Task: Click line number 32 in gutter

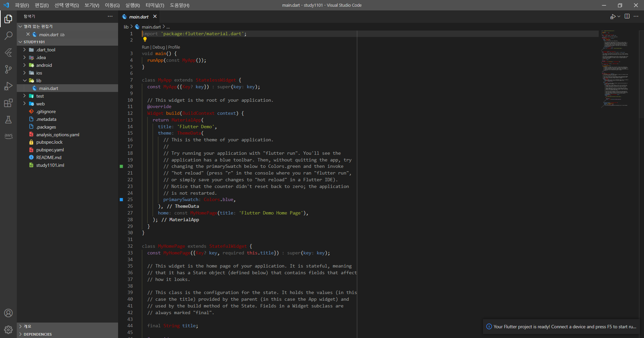Action: (x=130, y=246)
